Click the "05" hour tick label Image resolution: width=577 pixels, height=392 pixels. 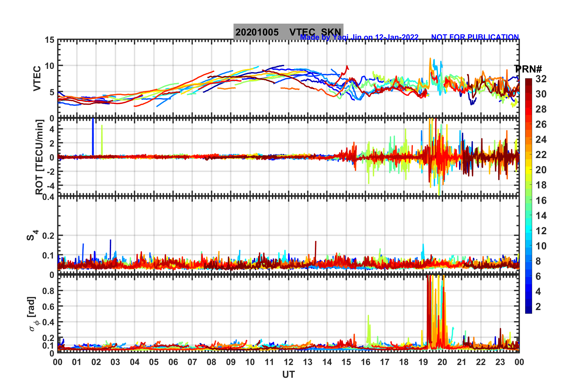pyautogui.click(x=154, y=362)
